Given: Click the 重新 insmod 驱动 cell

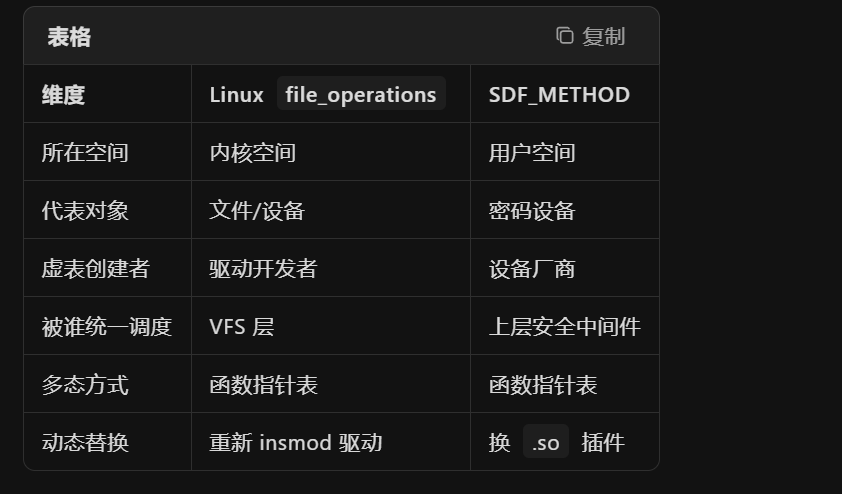Looking at the screenshot, I should coord(295,442).
